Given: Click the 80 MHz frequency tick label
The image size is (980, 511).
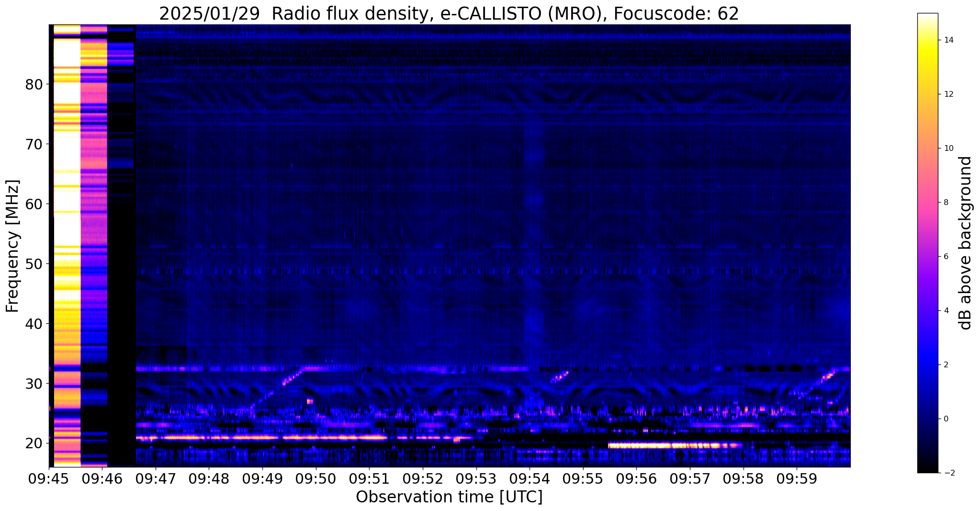Looking at the screenshot, I should pyautogui.click(x=34, y=85).
